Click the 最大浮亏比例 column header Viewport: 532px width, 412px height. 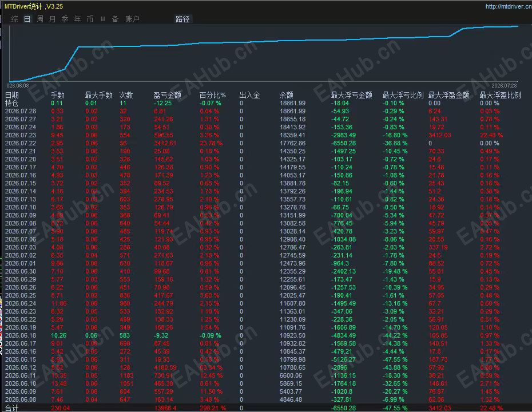pos(403,95)
